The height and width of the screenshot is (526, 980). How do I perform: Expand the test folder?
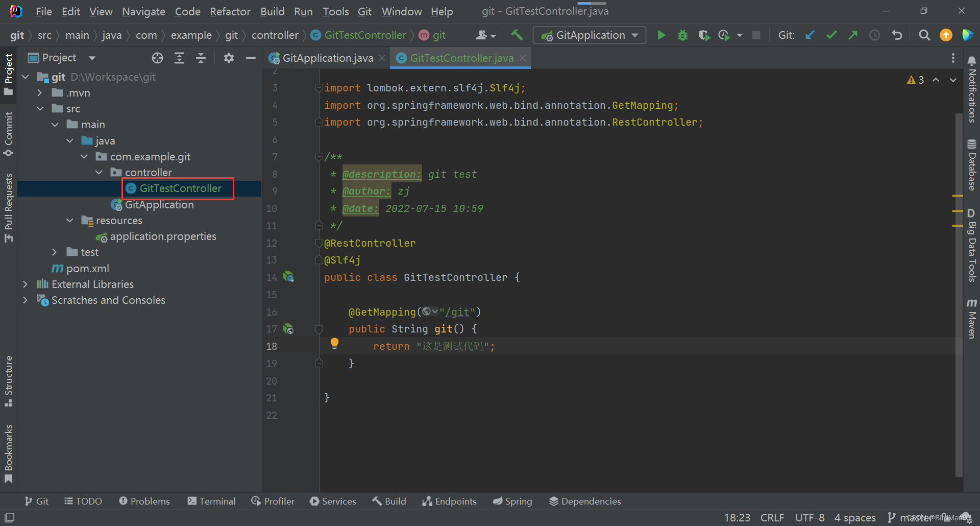point(55,252)
